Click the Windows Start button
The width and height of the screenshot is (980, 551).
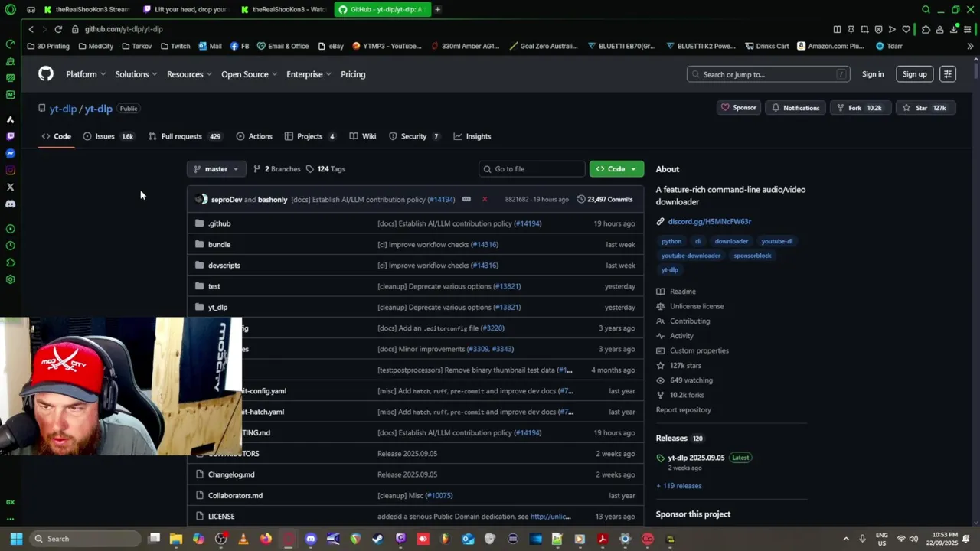click(x=16, y=539)
